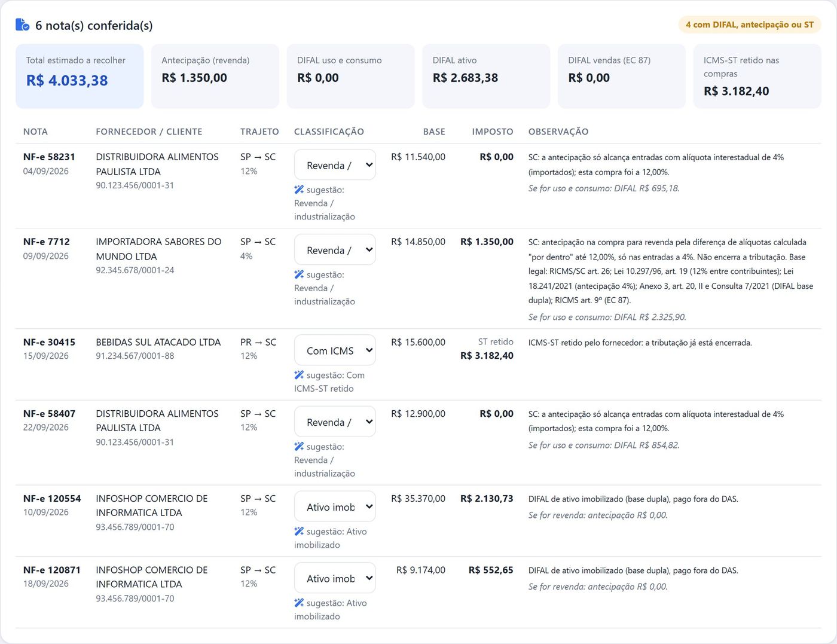Click invoice number NF-e 58407
837x644 pixels.
[49, 413]
